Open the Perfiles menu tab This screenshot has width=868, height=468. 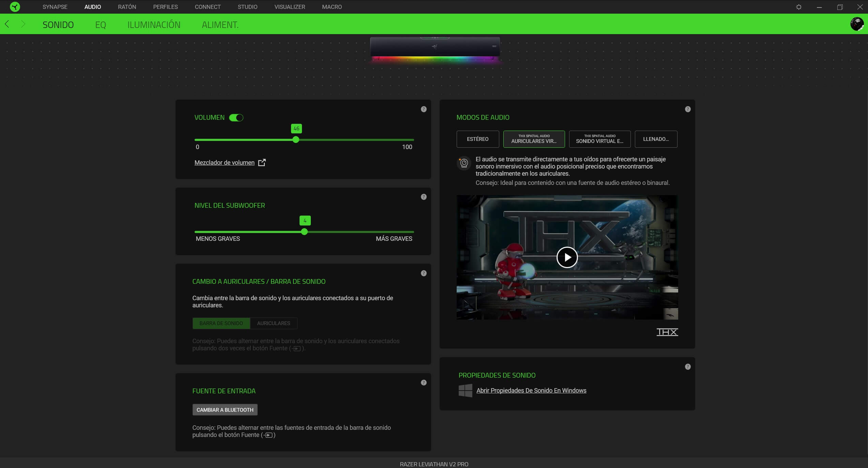165,7
